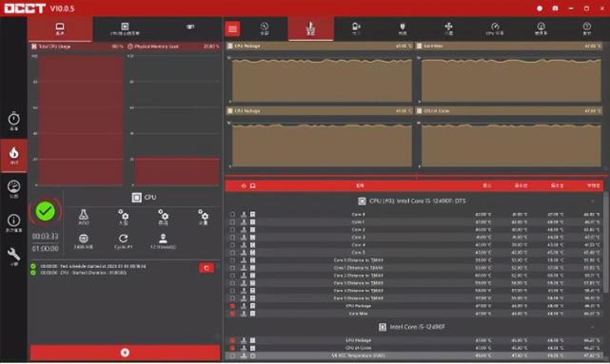Click the flask AVX2 instruction set icon

84,217
